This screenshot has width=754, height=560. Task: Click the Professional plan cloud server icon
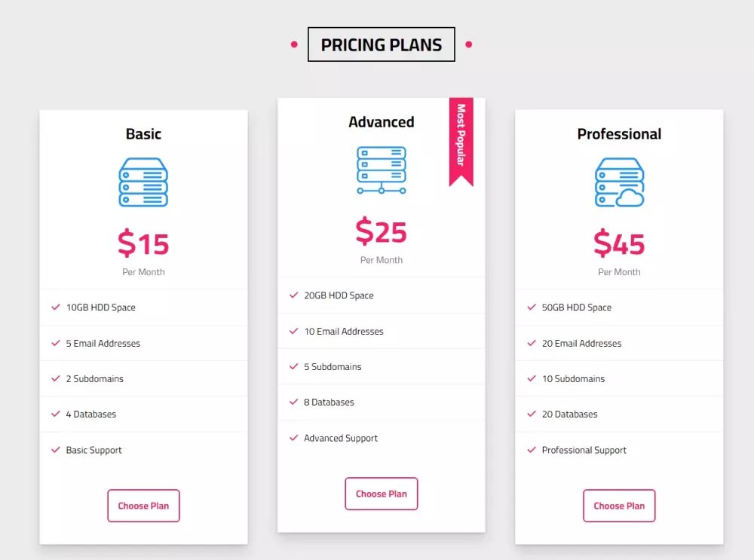tap(619, 182)
